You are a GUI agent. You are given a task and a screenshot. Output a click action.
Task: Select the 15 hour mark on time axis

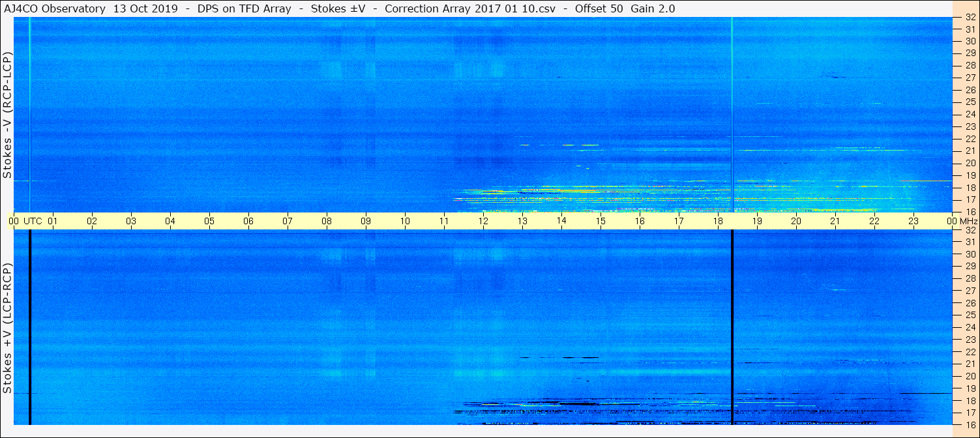[601, 221]
